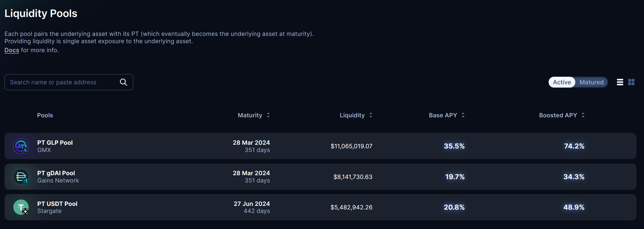This screenshot has height=229, width=644.
Task: Sort pools by Maturity arrows
Action: 268,115
